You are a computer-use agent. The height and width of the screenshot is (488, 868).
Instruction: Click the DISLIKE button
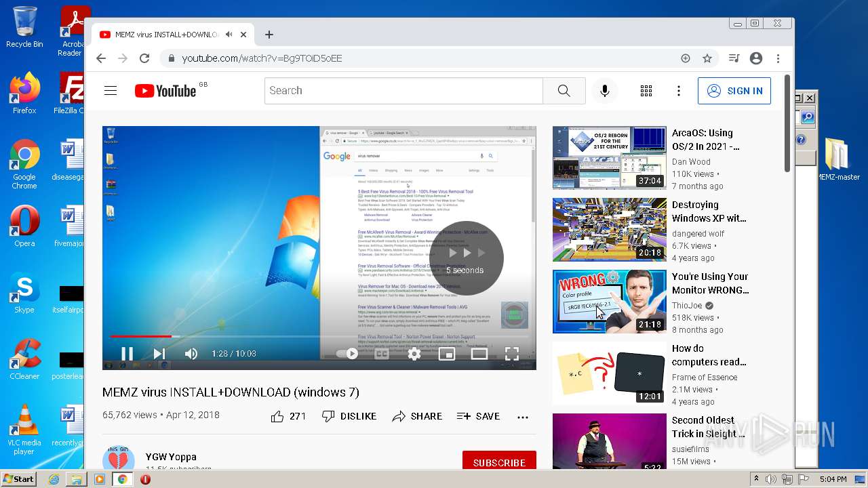(x=349, y=416)
